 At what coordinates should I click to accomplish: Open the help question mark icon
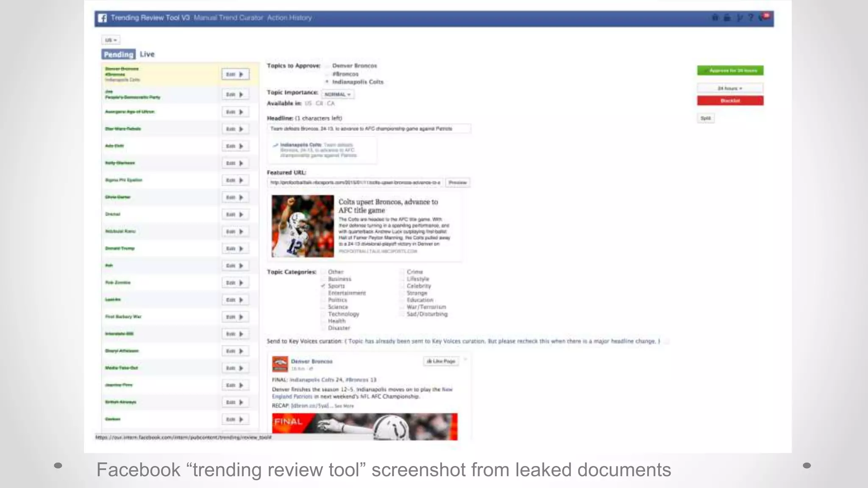751,17
